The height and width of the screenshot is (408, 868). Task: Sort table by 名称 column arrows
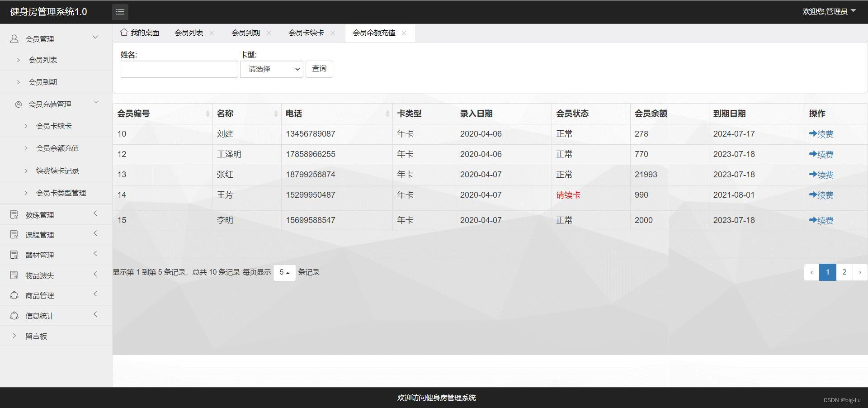click(x=276, y=114)
